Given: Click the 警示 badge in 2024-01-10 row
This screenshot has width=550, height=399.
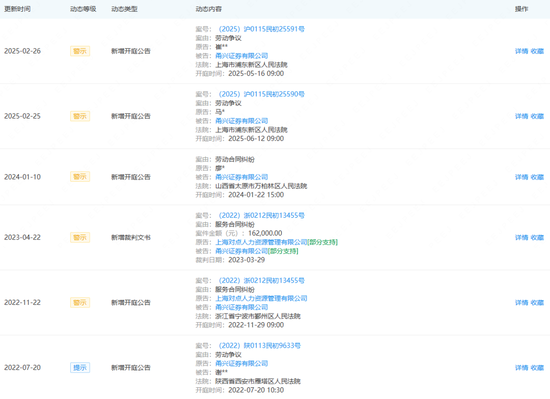Looking at the screenshot, I should click(80, 177).
